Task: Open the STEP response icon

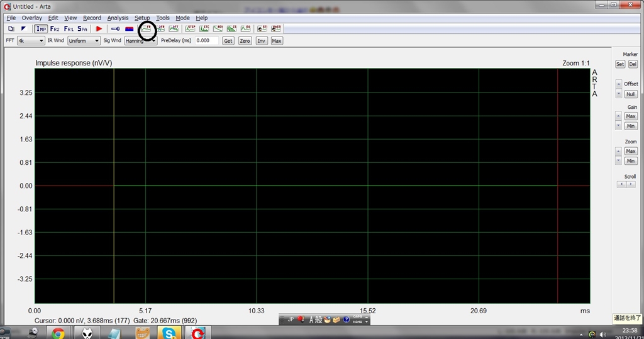Action: 190,29
